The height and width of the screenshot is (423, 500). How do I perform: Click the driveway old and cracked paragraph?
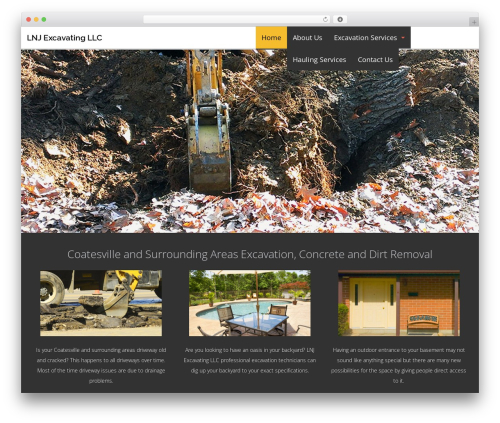coord(101,365)
